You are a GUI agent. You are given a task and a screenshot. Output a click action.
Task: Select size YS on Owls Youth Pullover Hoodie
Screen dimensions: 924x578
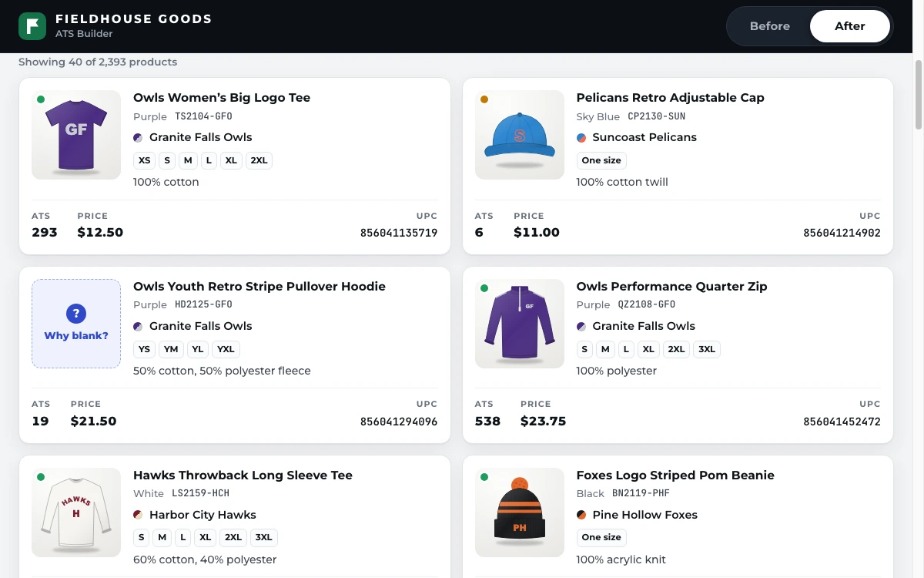tap(144, 349)
